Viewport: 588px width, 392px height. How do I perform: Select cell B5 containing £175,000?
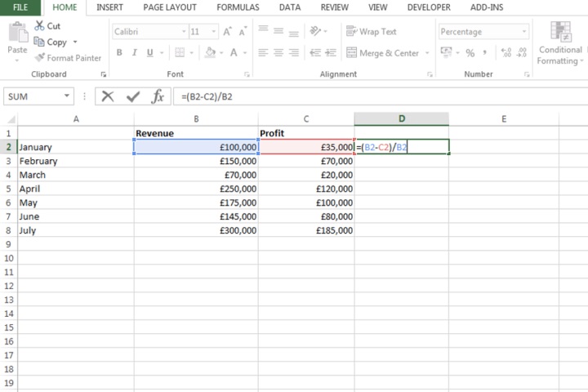pos(196,203)
